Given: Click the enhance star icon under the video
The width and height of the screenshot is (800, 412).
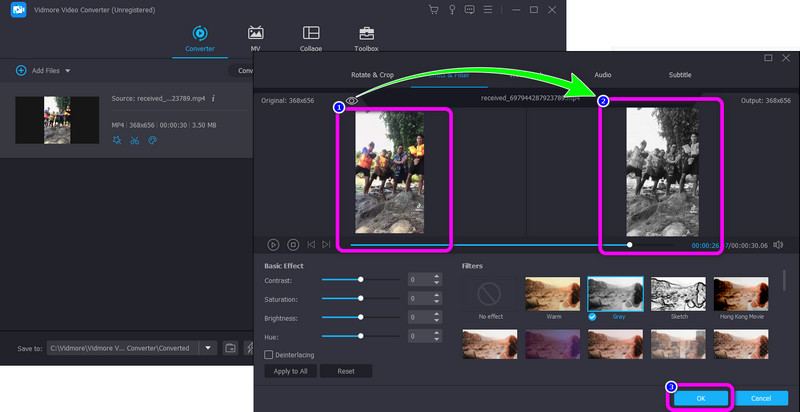Looking at the screenshot, I should click(118, 141).
